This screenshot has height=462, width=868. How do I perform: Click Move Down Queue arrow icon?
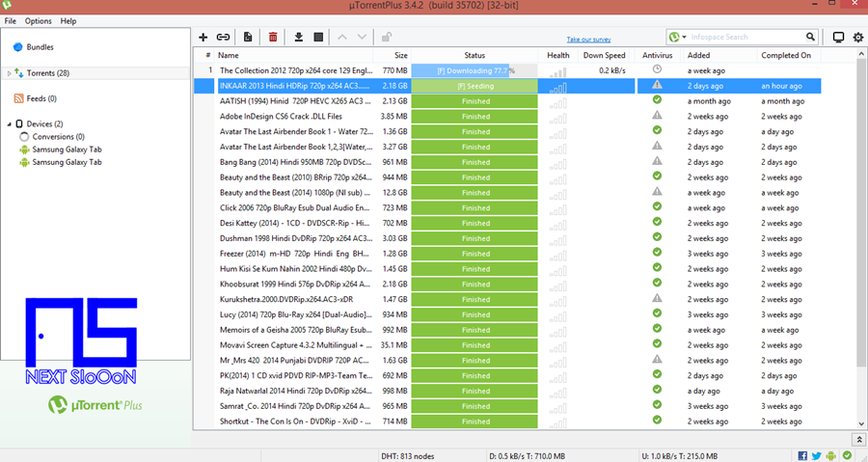[x=362, y=37]
